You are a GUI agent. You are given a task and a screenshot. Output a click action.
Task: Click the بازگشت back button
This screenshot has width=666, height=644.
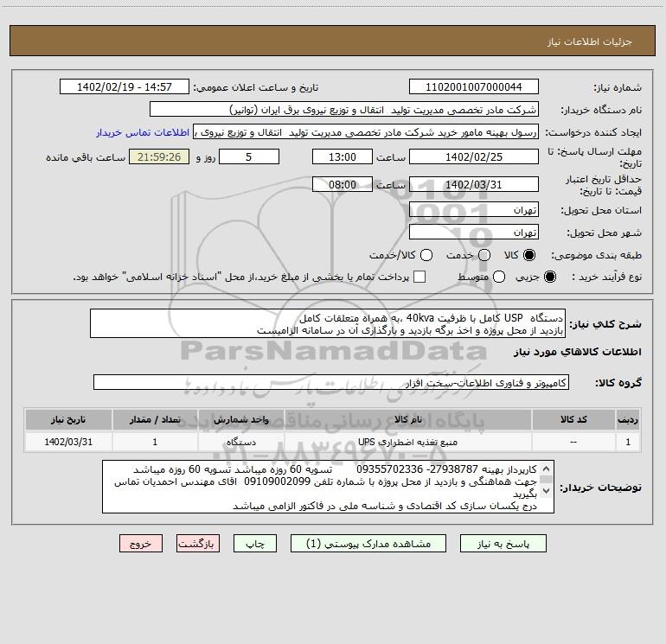(198, 544)
